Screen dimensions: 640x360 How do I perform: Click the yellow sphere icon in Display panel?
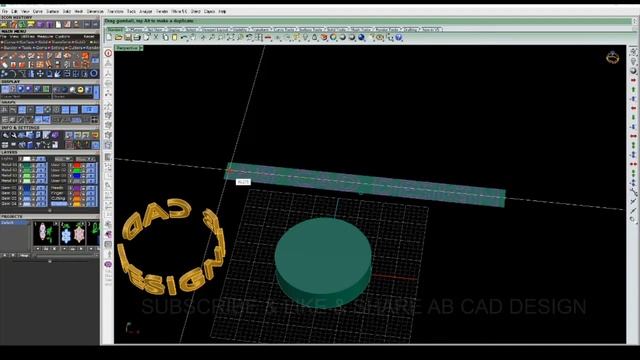coord(80,89)
